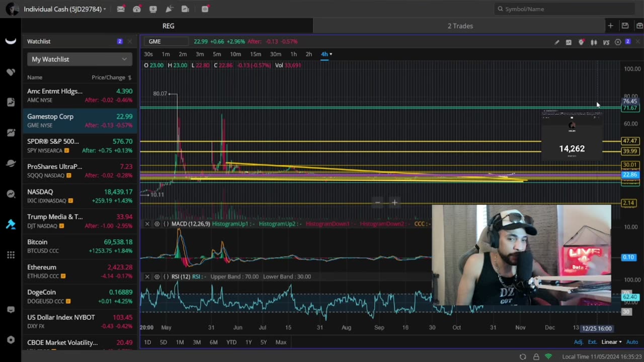Image resolution: width=644 pixels, height=362 pixels.
Task: Open the Webull logo sidebar item
Action: click(11, 41)
